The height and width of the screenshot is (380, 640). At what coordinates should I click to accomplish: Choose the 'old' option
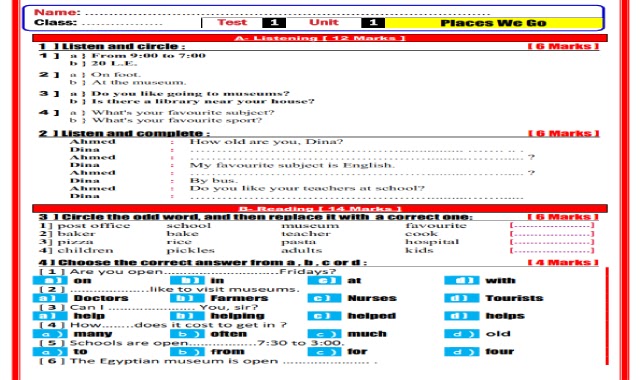click(498, 334)
